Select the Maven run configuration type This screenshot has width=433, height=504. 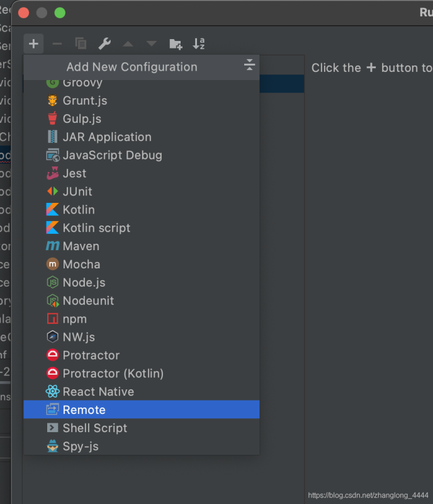(80, 246)
